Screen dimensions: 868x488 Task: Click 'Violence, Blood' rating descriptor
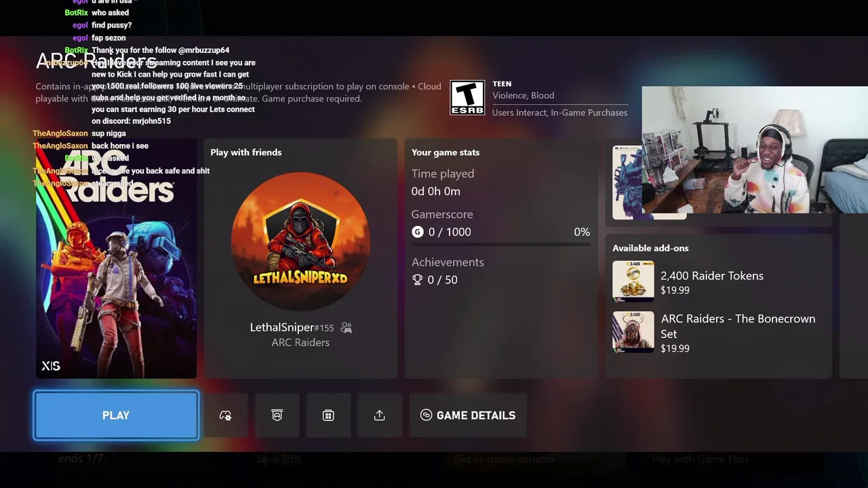click(524, 96)
